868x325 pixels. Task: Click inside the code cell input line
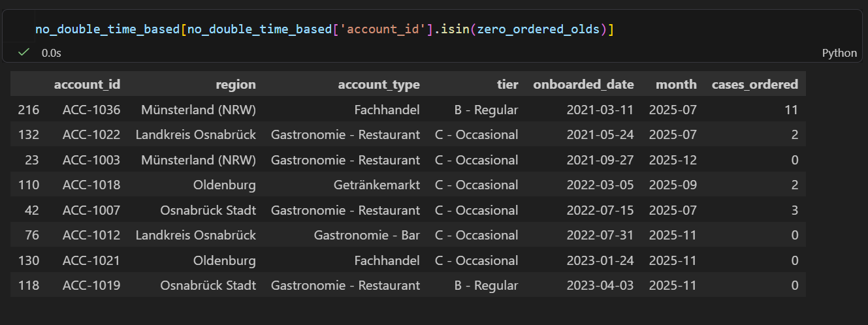325,29
